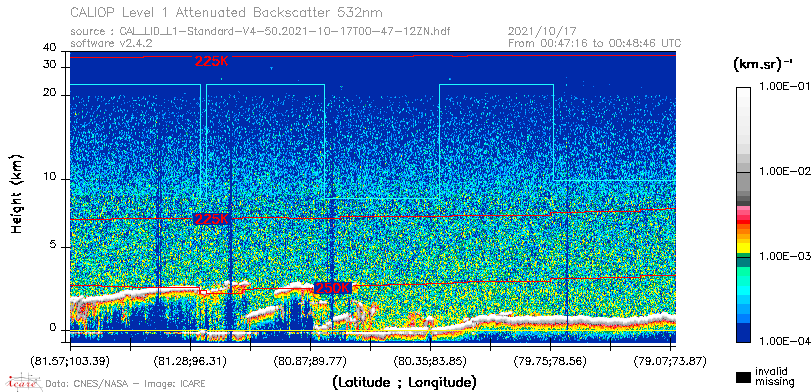Click the '(80.87;89.77)' tick label
811x392 pixels.
coord(310,360)
